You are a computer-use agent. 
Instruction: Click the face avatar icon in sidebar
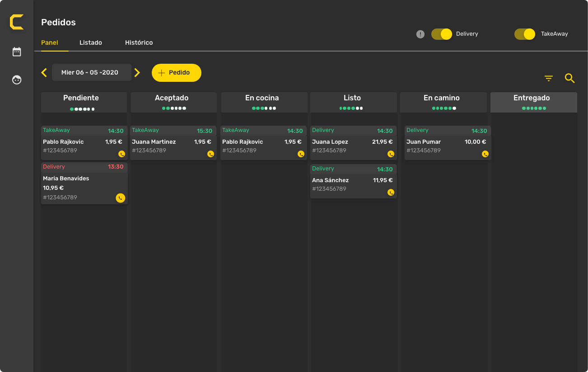click(17, 80)
